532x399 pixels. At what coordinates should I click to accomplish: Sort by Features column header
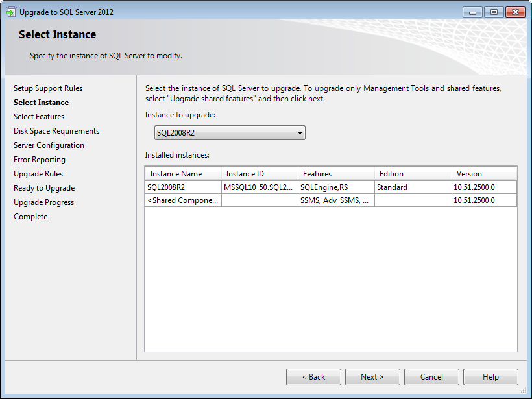click(336, 174)
